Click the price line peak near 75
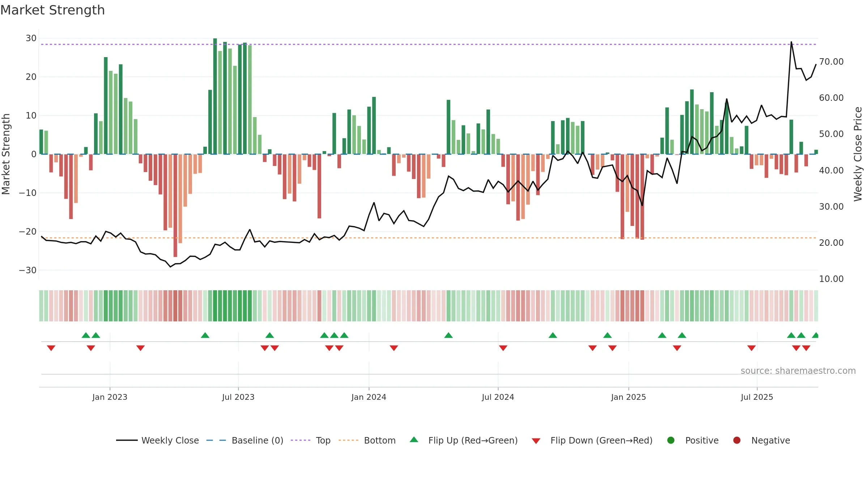This screenshot has height=488, width=868. pos(791,42)
